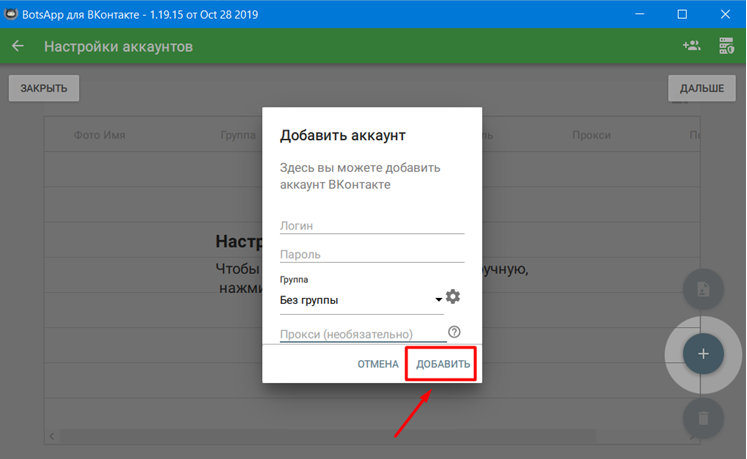Click the Прокси column header
Viewport: 747px width, 459px height.
(x=591, y=135)
